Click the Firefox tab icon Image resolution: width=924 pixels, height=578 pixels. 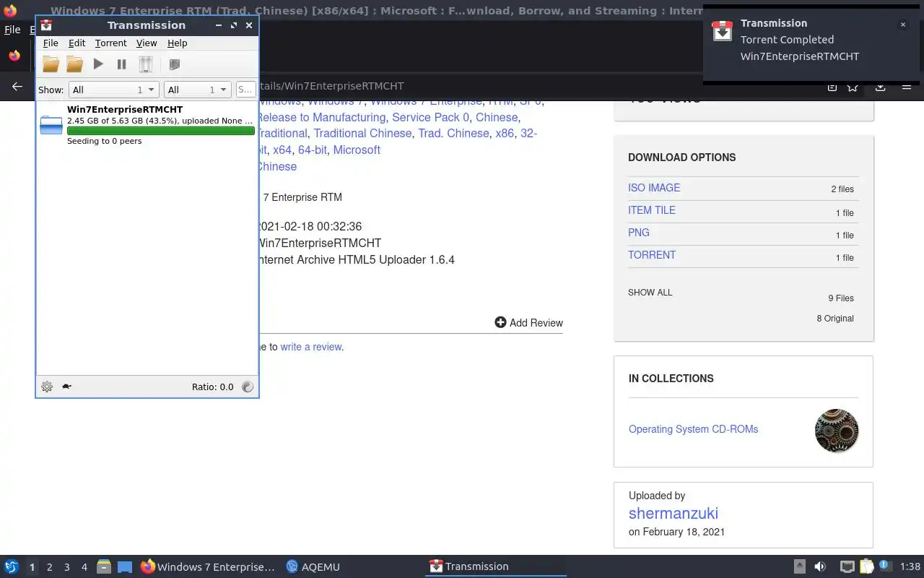(14, 56)
